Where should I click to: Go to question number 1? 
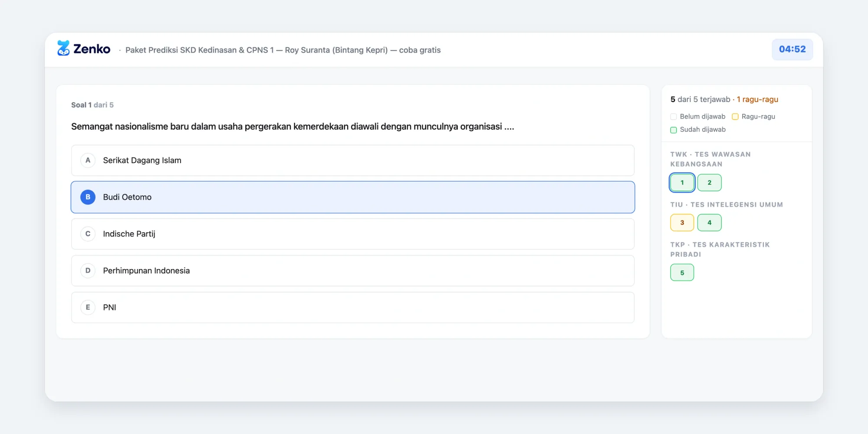pos(682,183)
